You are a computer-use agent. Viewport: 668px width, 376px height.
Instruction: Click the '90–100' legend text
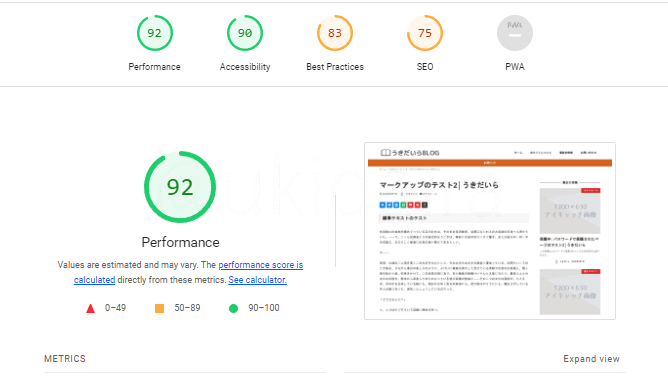[264, 308]
